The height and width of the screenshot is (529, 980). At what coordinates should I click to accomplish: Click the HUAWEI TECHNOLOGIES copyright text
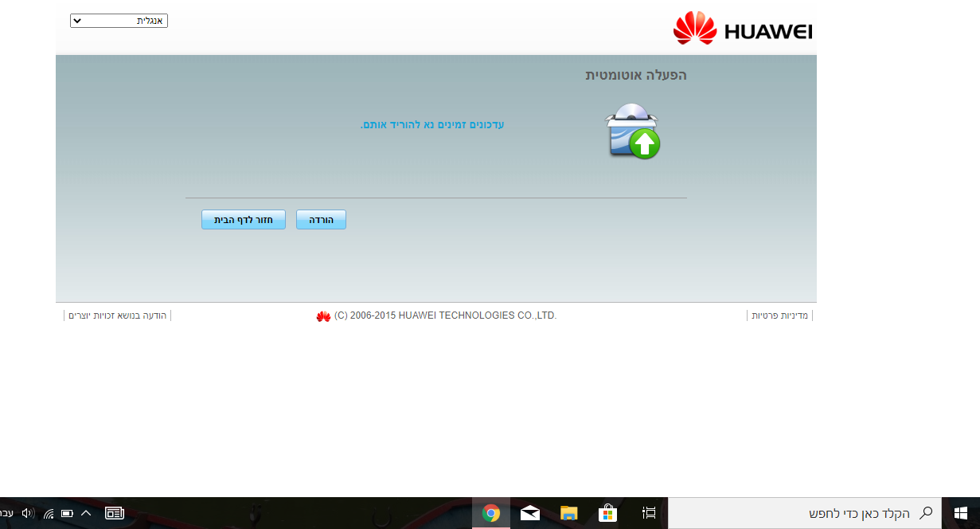click(446, 315)
